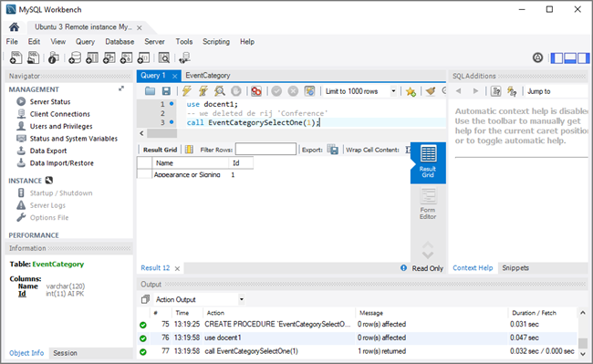Viewport: 593px width, 364px height.
Task: Export recordset with the Export icon
Action: point(332,150)
